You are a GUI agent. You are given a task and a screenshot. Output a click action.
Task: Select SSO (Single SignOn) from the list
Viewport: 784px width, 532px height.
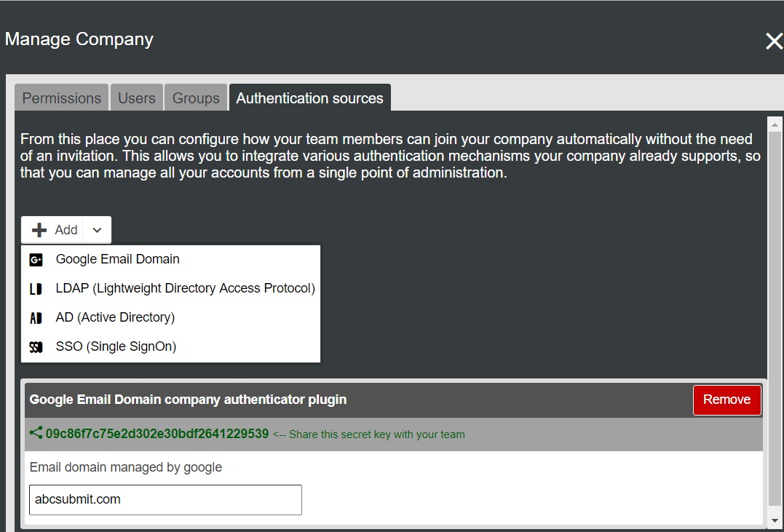tap(116, 346)
